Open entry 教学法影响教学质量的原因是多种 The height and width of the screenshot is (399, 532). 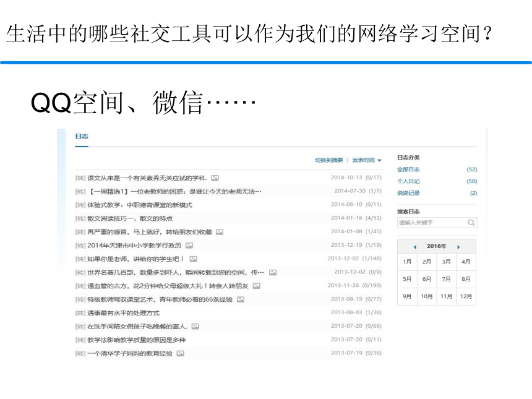136,340
